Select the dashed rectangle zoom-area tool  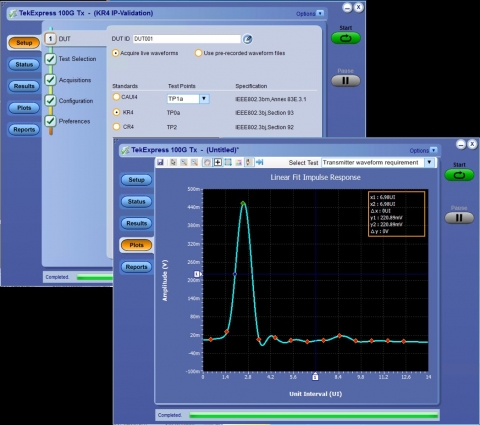pos(228,162)
